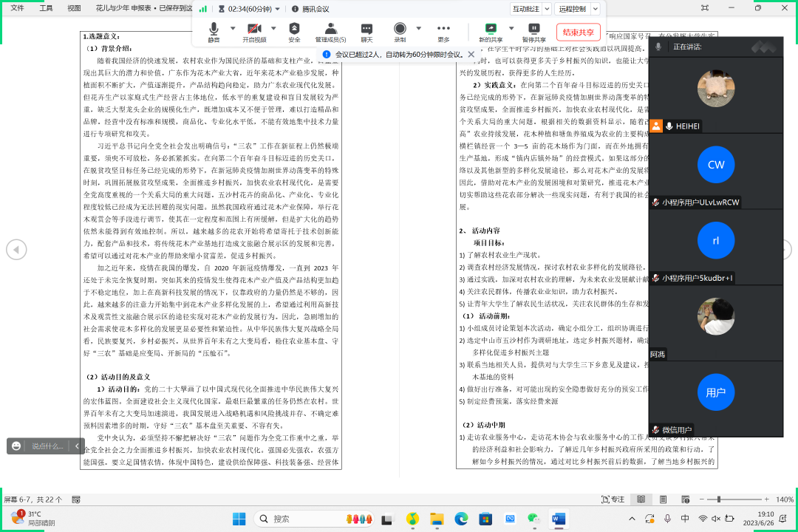Click tray microphone icon
Image resolution: width=798 pixels, height=532 pixels.
point(668,519)
